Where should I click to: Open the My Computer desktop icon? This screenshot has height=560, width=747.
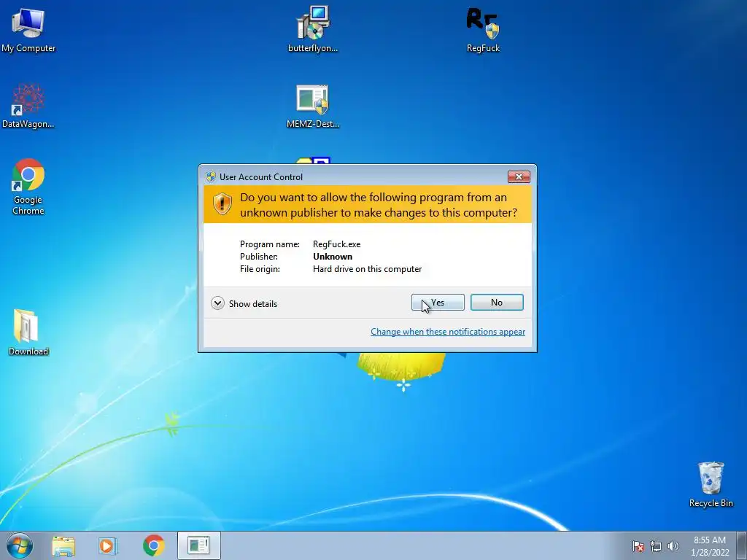(x=28, y=29)
